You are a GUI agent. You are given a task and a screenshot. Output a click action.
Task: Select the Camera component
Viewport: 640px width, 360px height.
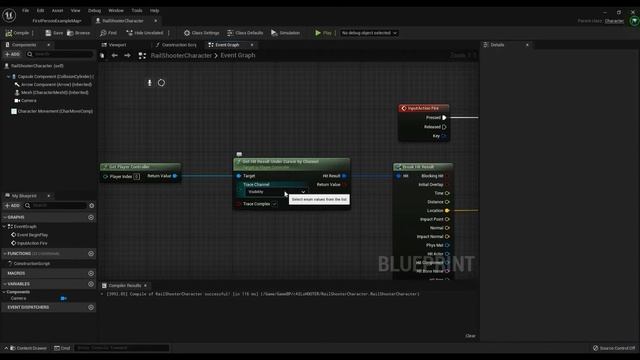pos(25,100)
